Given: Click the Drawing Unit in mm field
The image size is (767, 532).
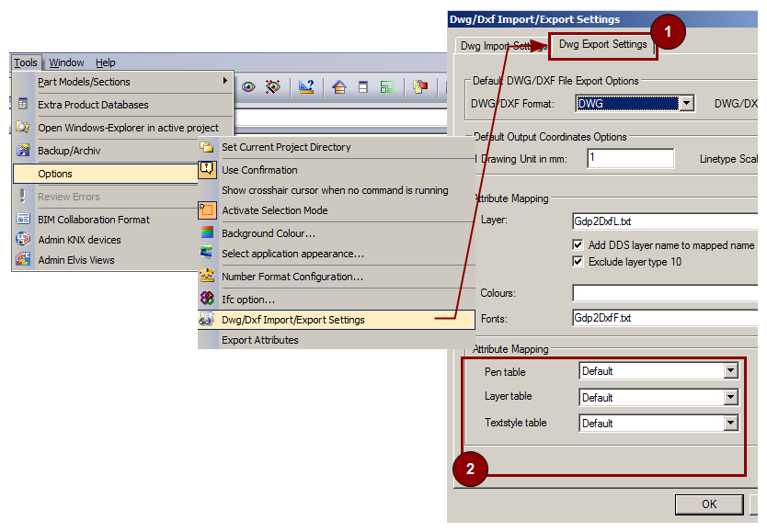Looking at the screenshot, I should [630, 159].
